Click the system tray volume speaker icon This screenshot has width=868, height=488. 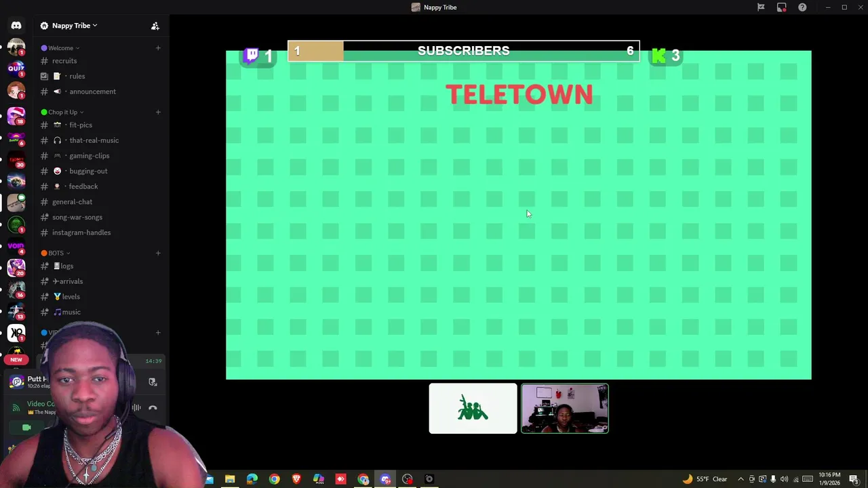[785, 479]
